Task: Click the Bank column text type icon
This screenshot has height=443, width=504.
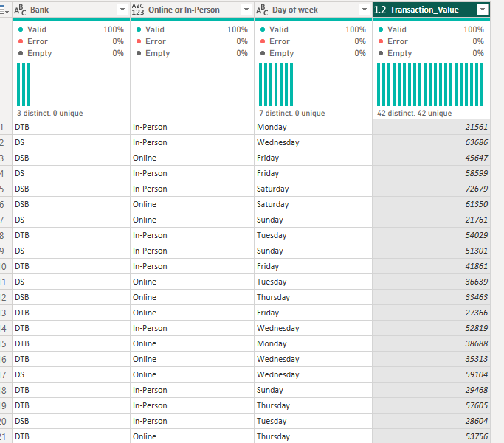Action: click(20, 10)
